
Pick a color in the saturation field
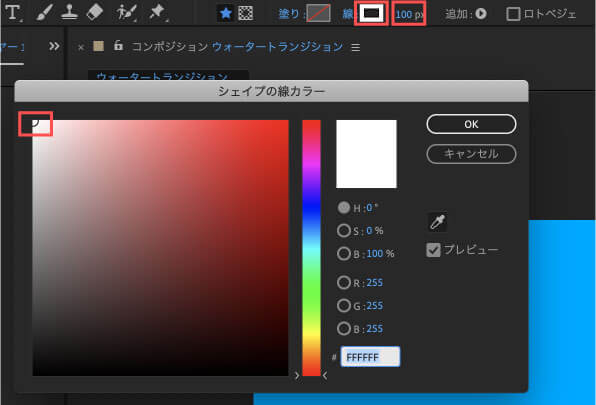click(160, 248)
